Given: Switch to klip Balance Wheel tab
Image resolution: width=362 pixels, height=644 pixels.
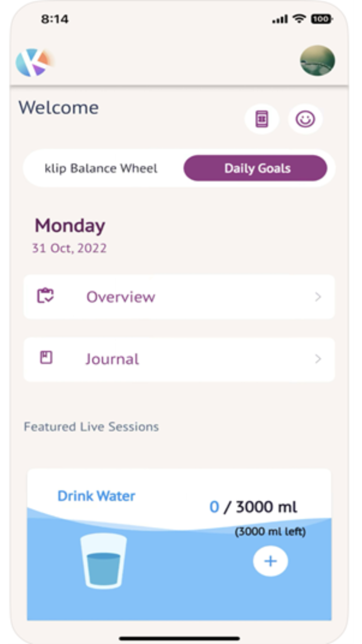Looking at the screenshot, I should click(x=101, y=169).
